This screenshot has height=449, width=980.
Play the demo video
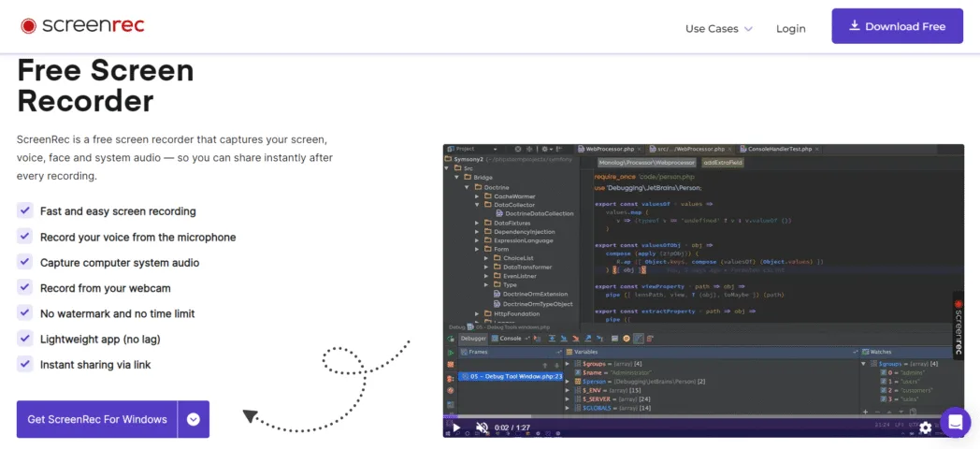456,427
